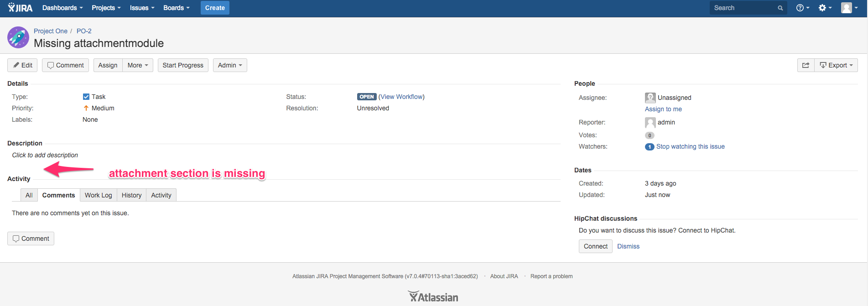Open the administration gear menu

click(825, 8)
